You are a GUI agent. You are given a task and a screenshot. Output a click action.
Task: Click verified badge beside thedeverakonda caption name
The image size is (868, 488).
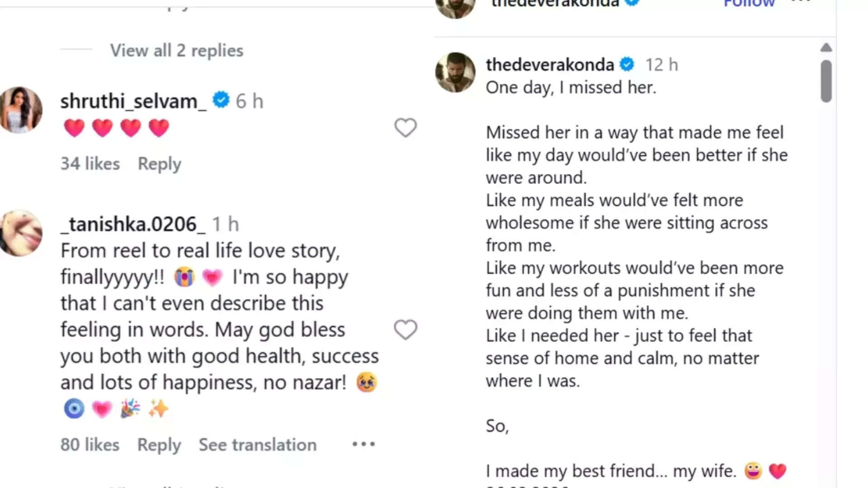[x=627, y=65]
